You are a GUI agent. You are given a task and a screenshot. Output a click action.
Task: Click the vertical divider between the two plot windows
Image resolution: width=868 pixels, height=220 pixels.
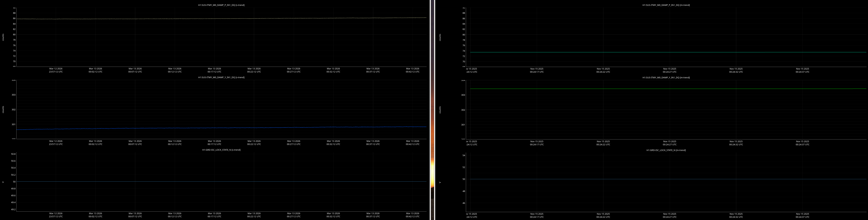[433, 110]
